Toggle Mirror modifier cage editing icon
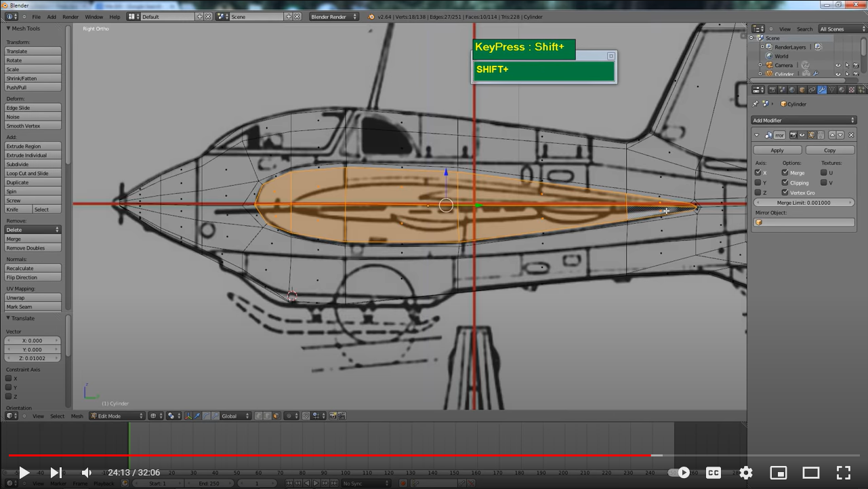Image resolution: width=868 pixels, height=489 pixels. click(x=821, y=135)
